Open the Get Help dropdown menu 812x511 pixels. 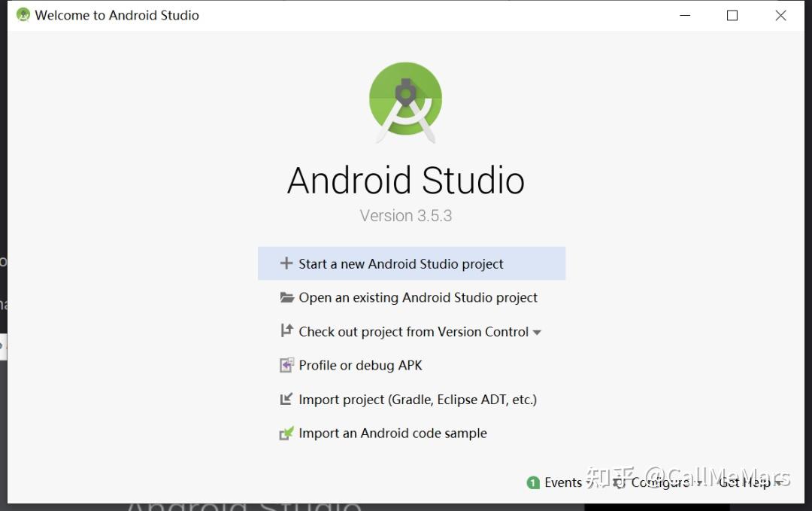pos(750,482)
